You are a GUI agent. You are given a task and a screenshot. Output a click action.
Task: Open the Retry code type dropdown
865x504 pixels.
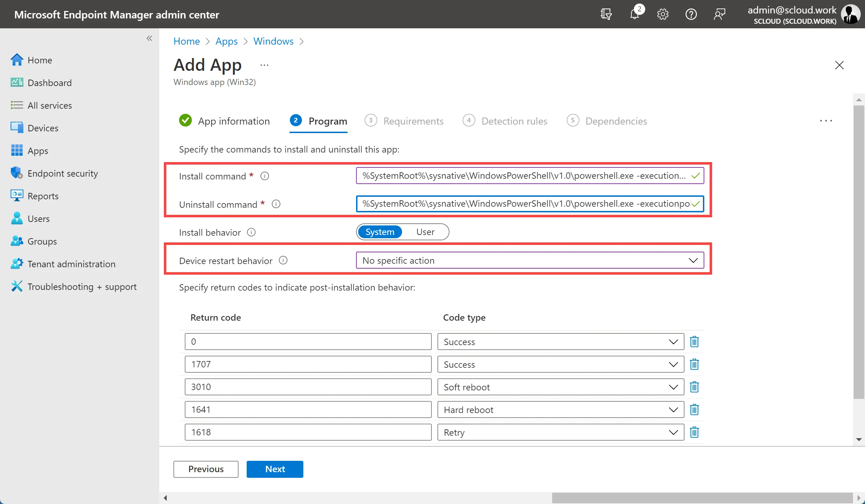coord(561,432)
